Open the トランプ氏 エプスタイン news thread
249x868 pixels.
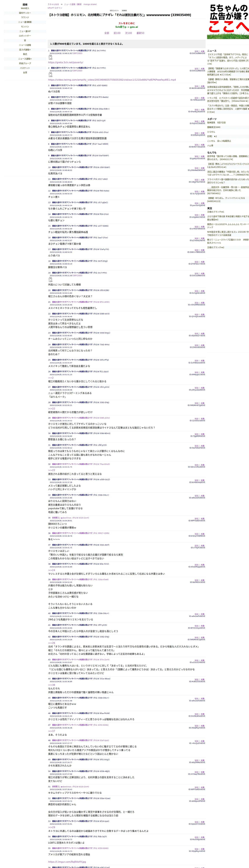pos(228,99)
